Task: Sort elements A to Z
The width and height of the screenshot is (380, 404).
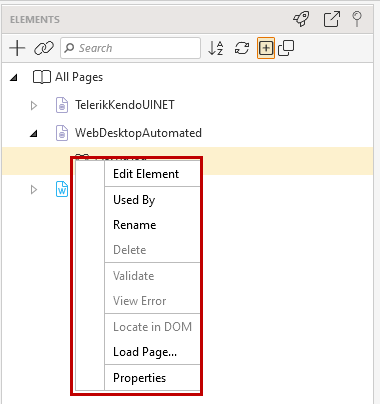Action: 216,48
